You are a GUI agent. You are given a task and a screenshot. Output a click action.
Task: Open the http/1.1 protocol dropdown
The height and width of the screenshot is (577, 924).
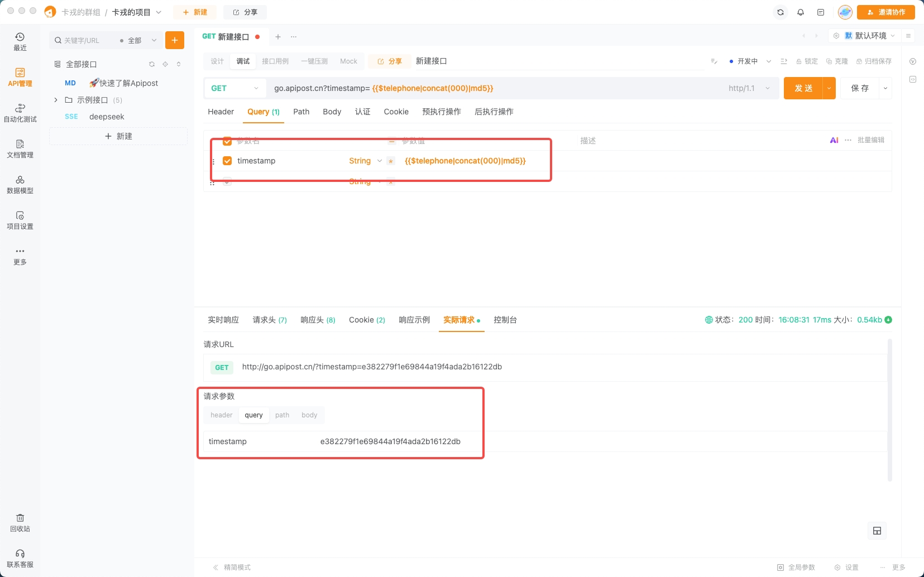[749, 88]
